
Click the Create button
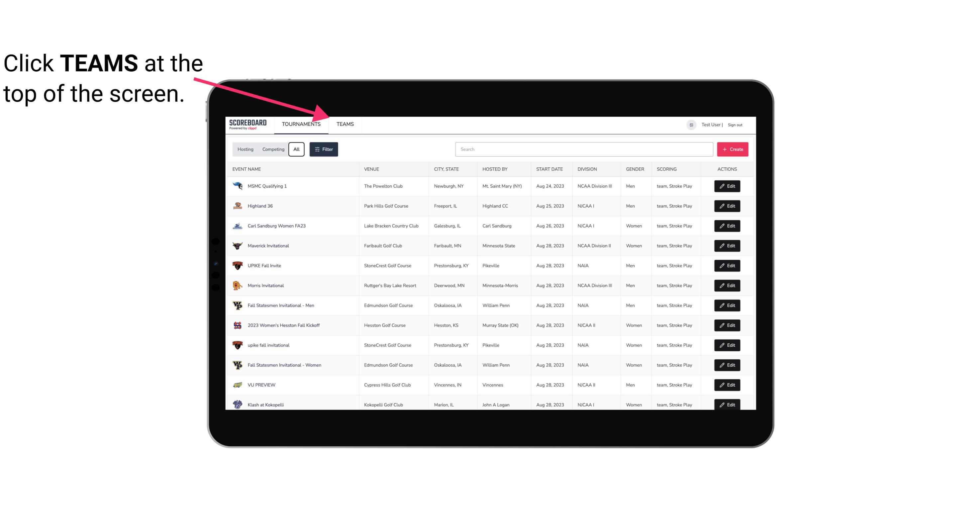point(733,149)
